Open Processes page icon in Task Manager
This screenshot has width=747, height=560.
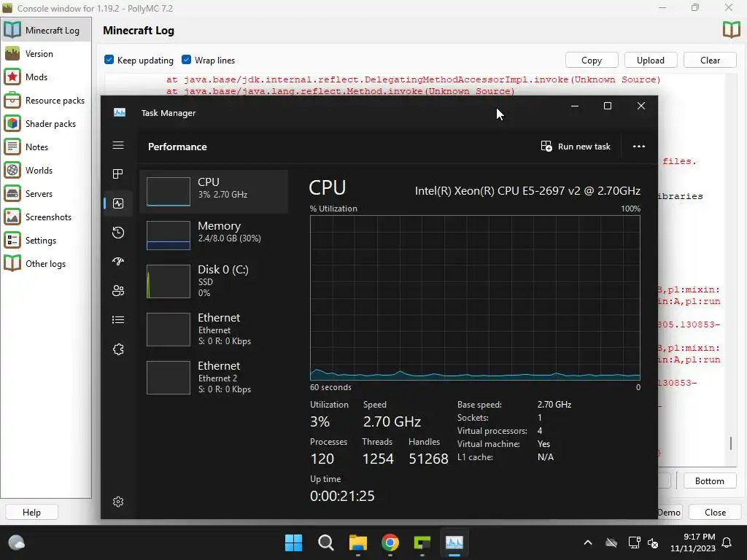pyautogui.click(x=118, y=174)
